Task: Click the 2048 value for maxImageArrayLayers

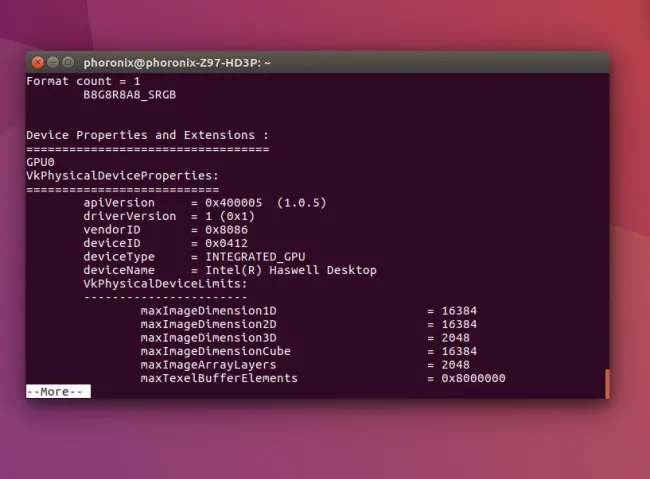Action: pos(456,365)
